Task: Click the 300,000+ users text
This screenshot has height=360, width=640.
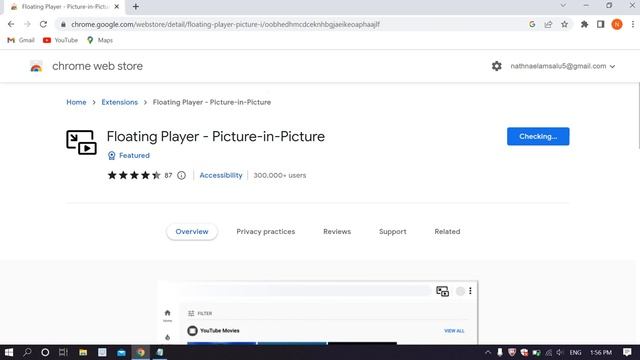Action: pos(280,175)
